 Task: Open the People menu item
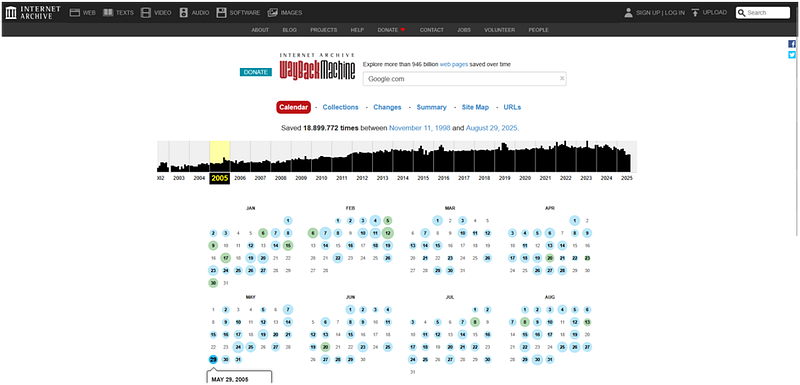[x=538, y=30]
